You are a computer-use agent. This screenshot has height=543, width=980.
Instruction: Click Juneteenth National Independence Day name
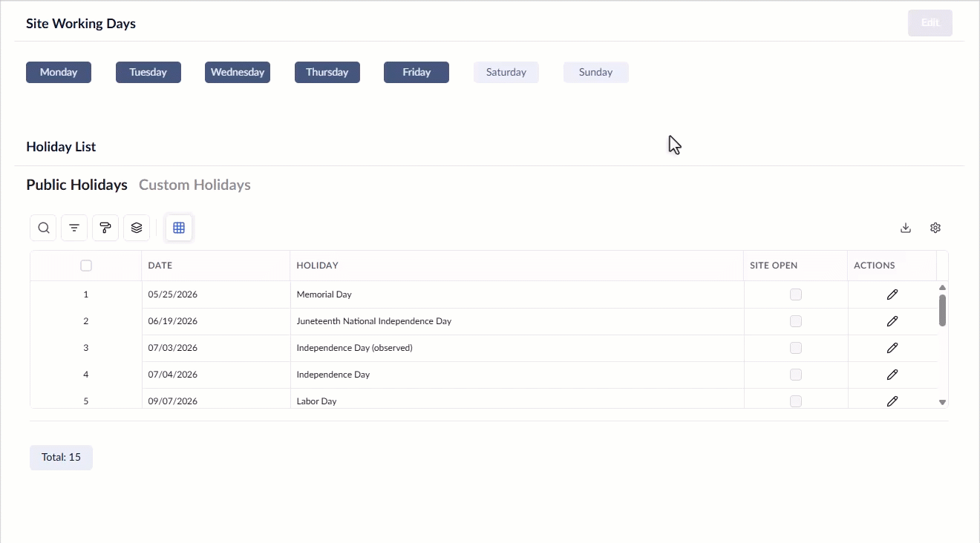coord(374,321)
